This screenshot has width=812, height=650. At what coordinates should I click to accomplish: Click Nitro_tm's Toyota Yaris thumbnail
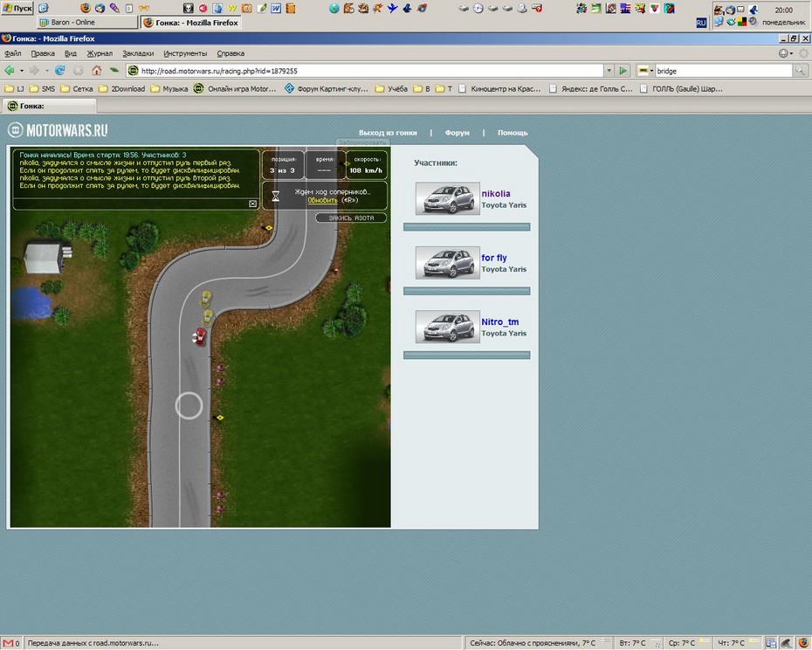447,327
